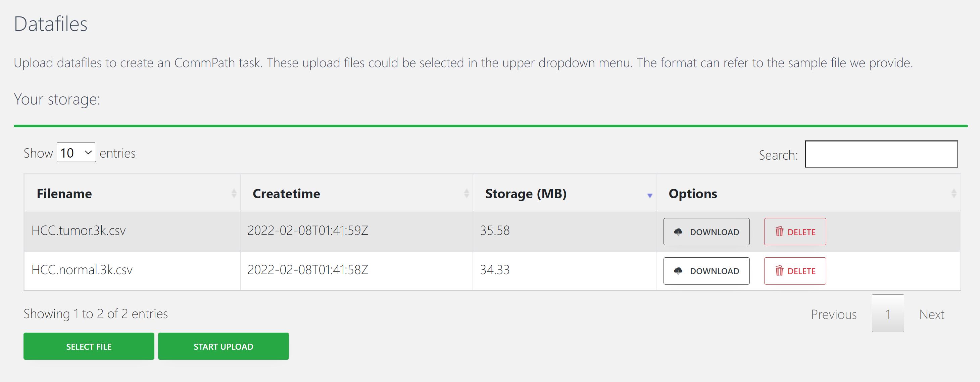Image resolution: width=980 pixels, height=382 pixels.
Task: Select page 1 in pagination
Action: [888, 313]
